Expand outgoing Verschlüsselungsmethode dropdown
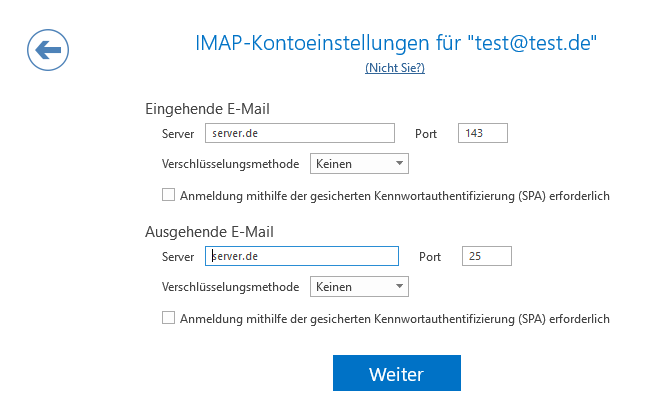Image resolution: width=652 pixels, height=413 pixels. 359,287
